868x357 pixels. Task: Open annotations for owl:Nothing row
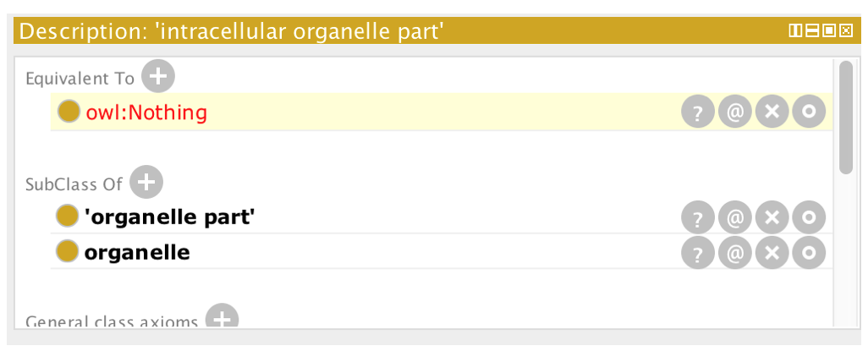click(734, 112)
